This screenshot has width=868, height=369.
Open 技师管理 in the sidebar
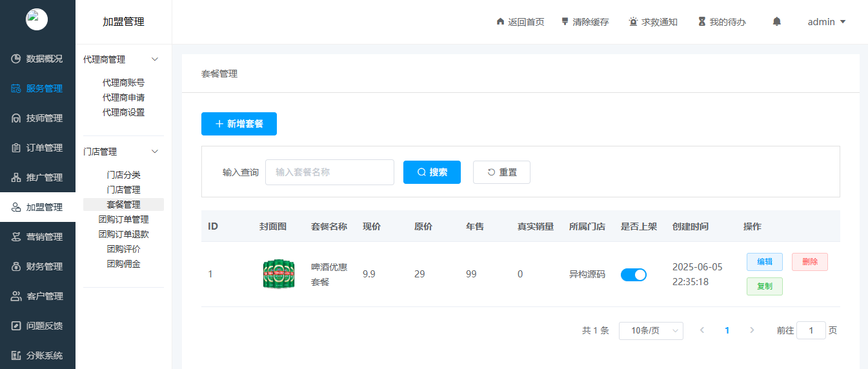pyautogui.click(x=37, y=118)
